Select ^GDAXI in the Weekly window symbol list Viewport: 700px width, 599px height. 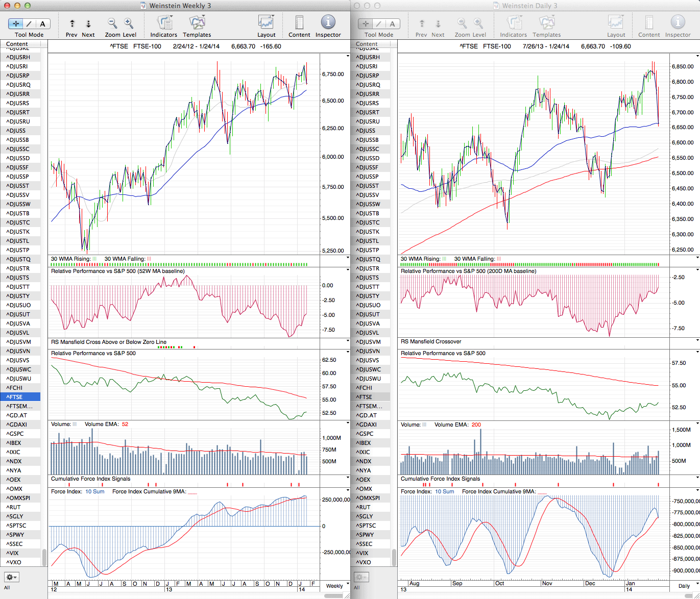(17, 425)
